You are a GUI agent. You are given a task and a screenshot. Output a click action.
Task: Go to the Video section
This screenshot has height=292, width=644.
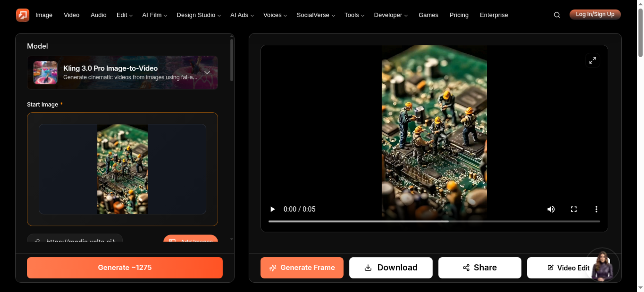pyautogui.click(x=71, y=15)
